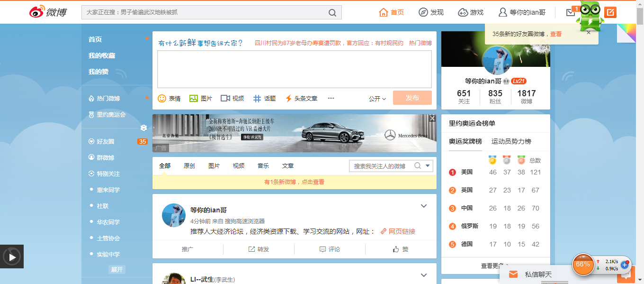Open the 游戏 gamepad icon
The width and height of the screenshot is (644, 284).
[x=463, y=12]
